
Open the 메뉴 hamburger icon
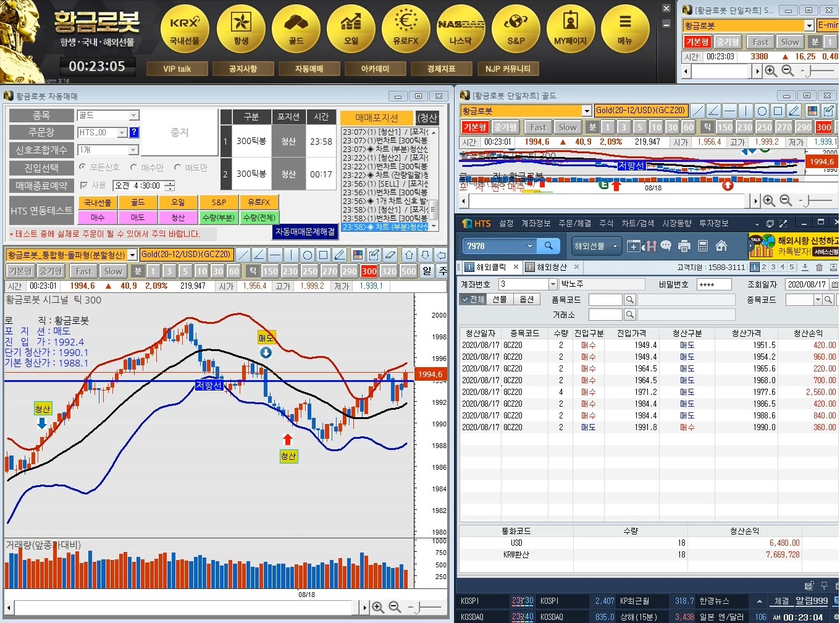625,29
